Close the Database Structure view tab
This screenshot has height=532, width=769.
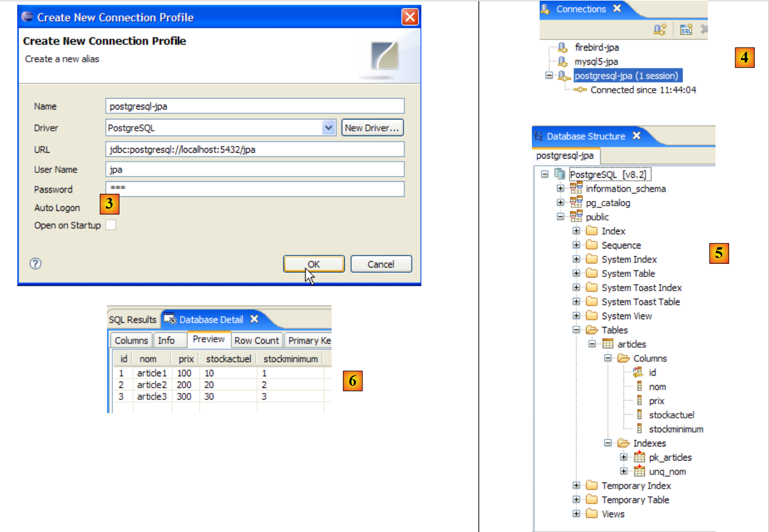pyautogui.click(x=636, y=136)
